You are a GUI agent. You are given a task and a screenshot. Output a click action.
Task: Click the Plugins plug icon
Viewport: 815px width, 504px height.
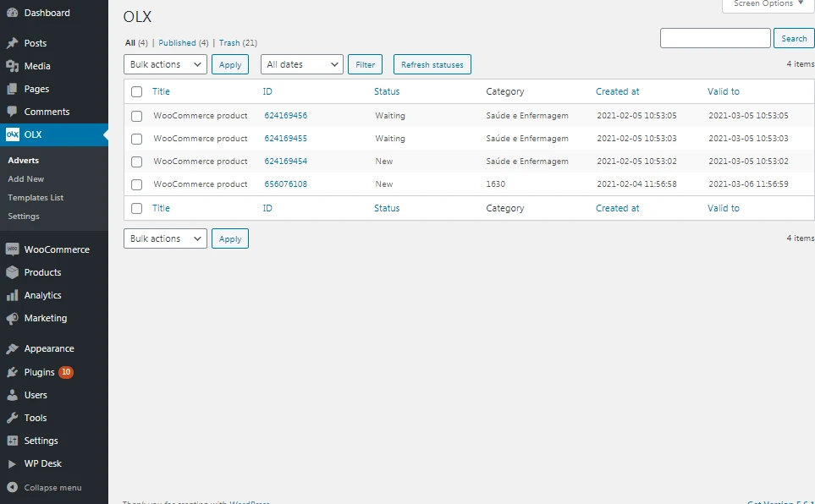tap(13, 372)
